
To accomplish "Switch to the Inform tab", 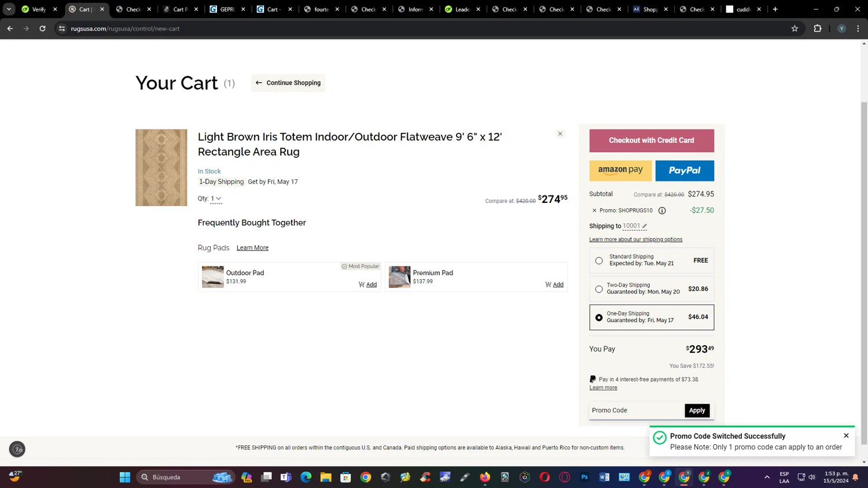I will 415,9.
